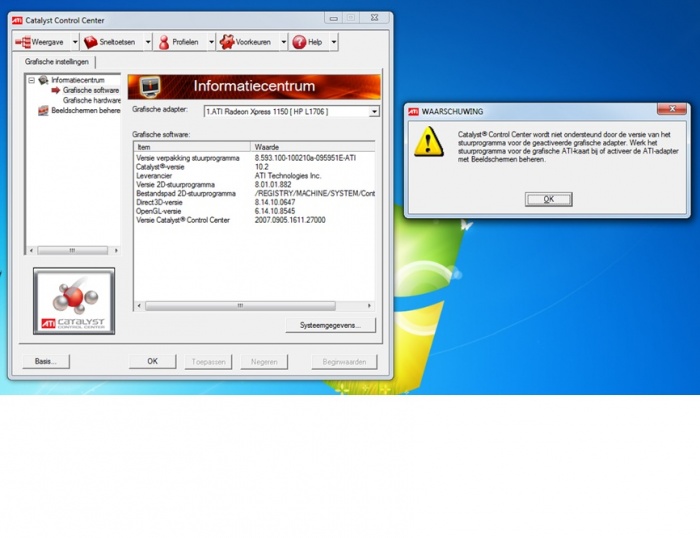Select the 'Catalyst®-versie' row
Viewport: 700px width, 538px height.
254,167
